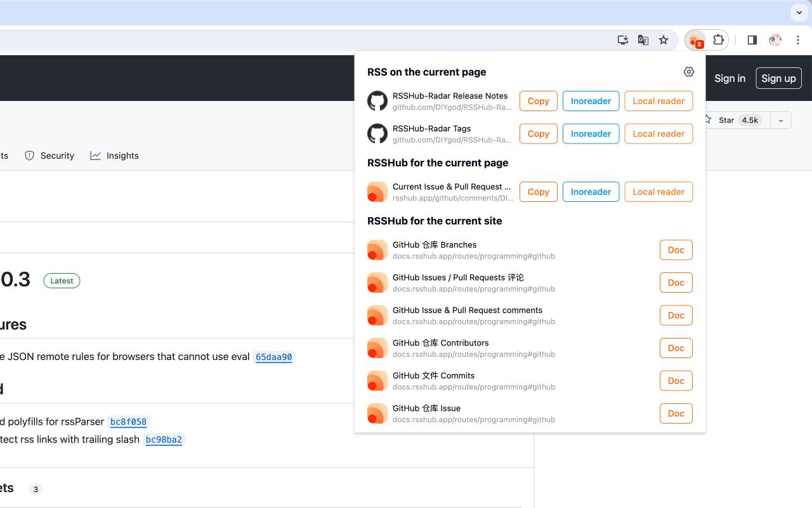The image size is (812, 508).
Task: Open RSSHub Radar settings gear
Action: tap(689, 72)
